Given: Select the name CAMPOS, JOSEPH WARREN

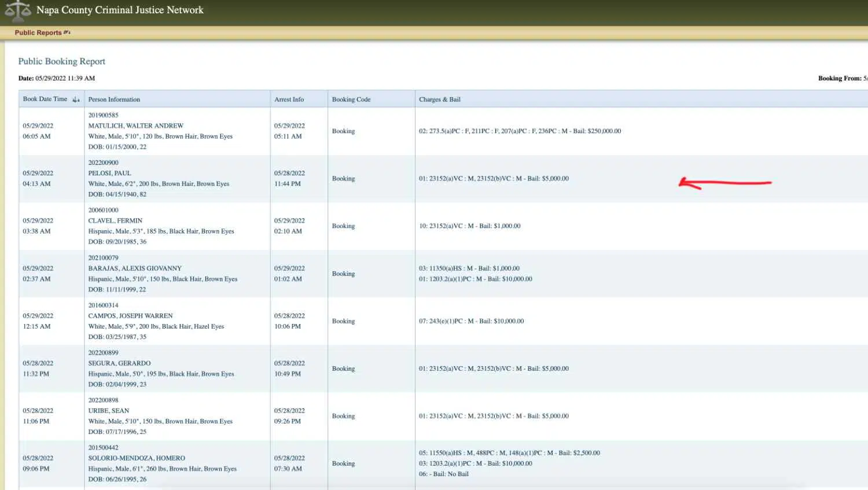Looking at the screenshot, I should (x=130, y=316).
